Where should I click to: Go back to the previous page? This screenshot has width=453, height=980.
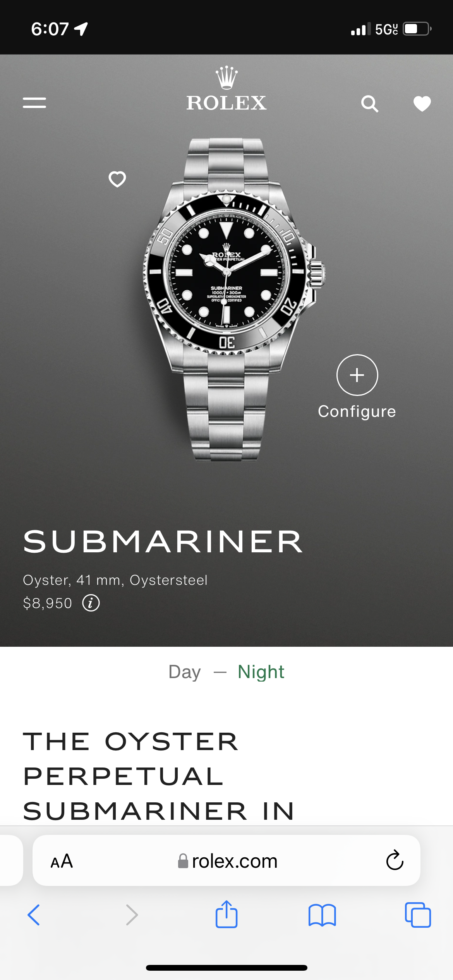point(34,915)
